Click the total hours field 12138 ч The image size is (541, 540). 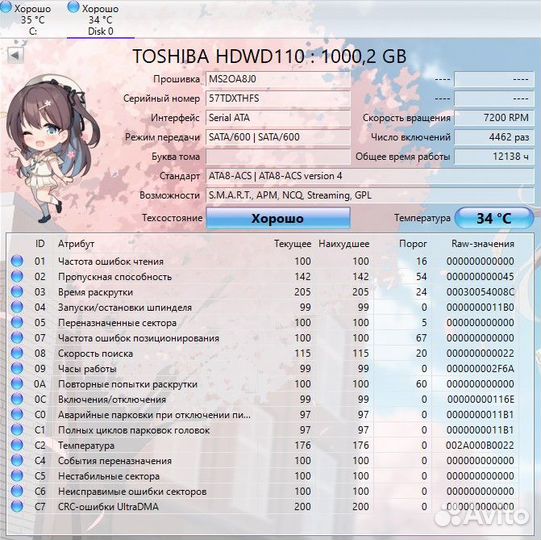tap(494, 157)
